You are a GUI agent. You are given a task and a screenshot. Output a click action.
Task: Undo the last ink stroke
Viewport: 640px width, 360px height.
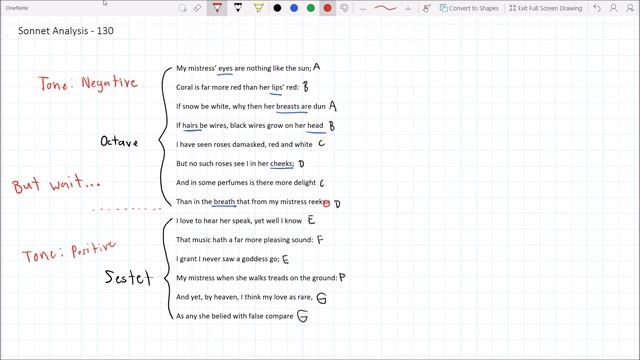point(597,8)
